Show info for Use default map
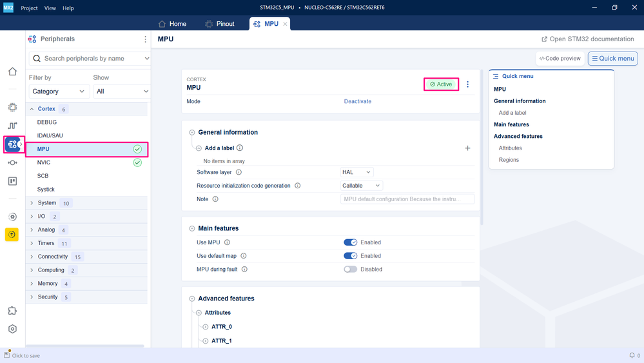Screen dimensions: 644x363 (244, 256)
